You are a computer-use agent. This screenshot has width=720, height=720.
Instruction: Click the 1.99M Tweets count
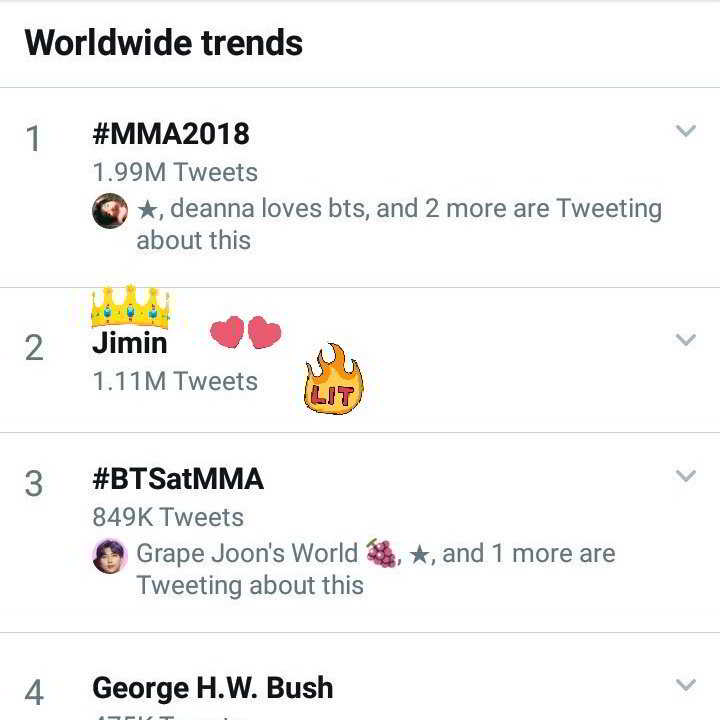coord(175,172)
